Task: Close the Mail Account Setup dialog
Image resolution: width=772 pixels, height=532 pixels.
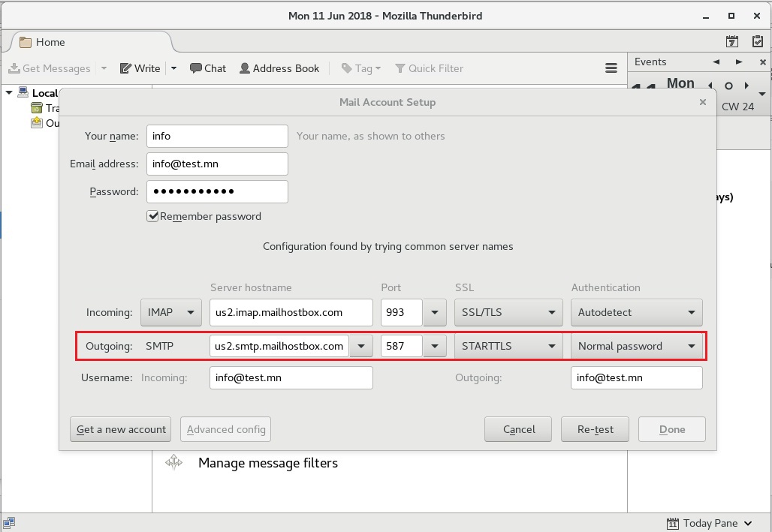Action: (703, 102)
